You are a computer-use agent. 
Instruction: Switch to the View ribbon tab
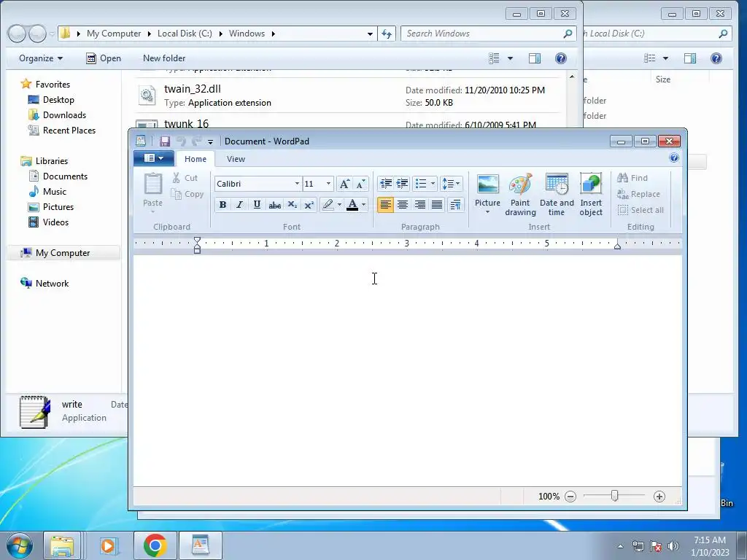236,159
